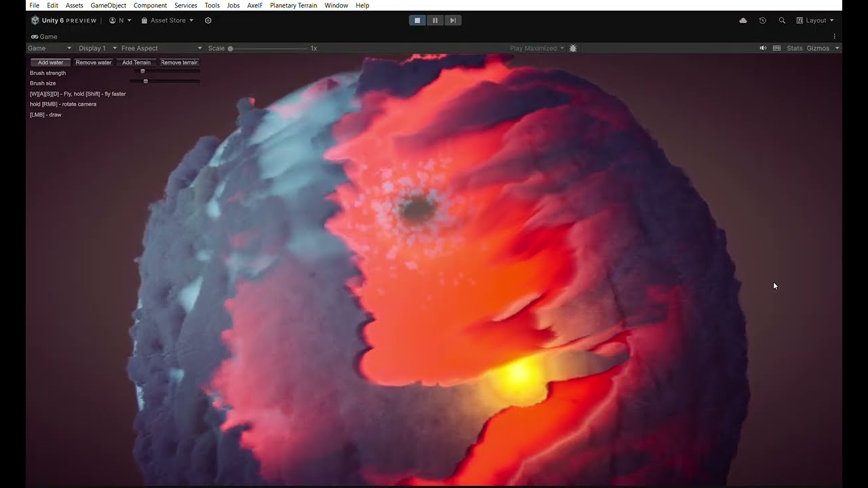
Task: Expand the Gizmos dropdown arrow
Action: (x=837, y=48)
